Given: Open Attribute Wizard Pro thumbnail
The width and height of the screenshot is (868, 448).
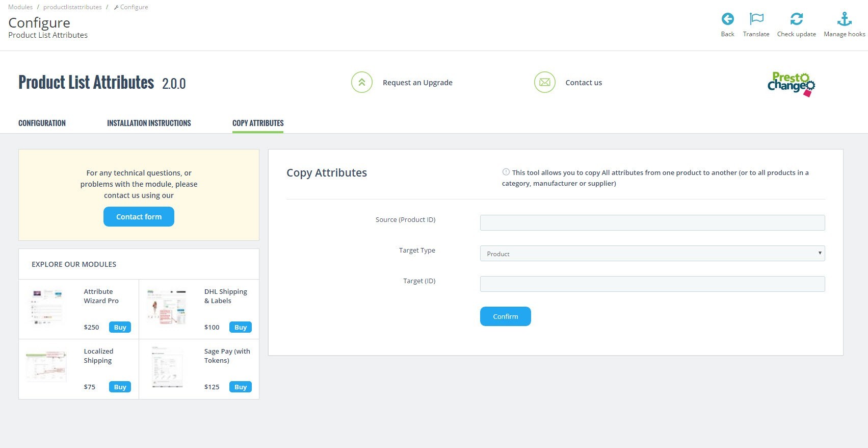Looking at the screenshot, I should 47,306.
